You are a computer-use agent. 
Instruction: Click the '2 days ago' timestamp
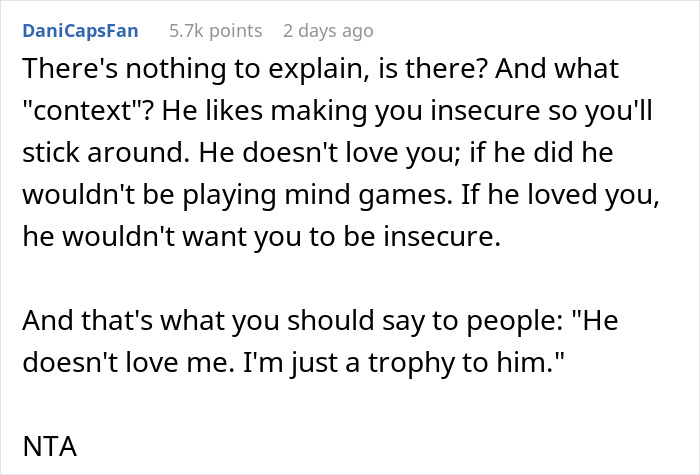coord(328,31)
